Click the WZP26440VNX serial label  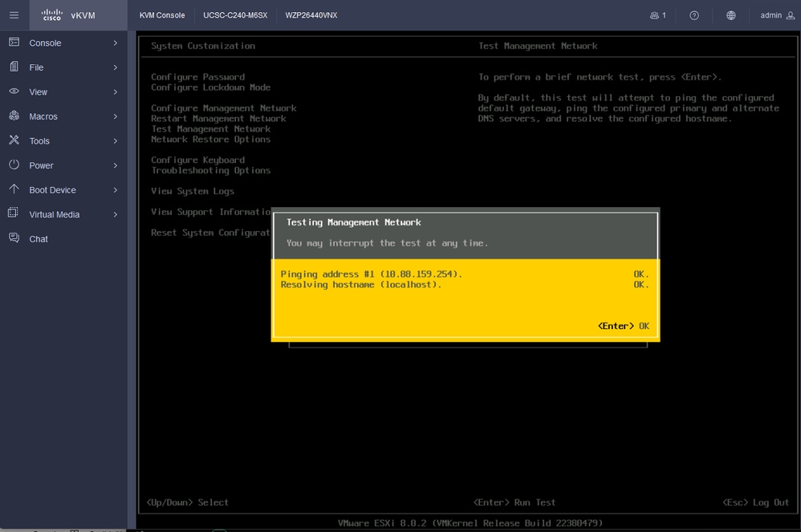click(311, 15)
